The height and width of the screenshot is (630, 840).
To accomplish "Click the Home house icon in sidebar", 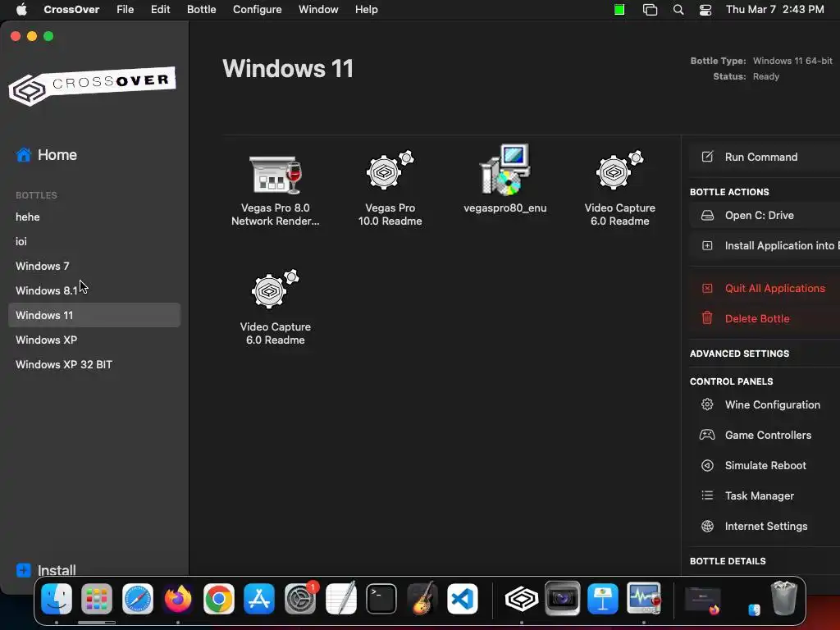I will tap(24, 155).
